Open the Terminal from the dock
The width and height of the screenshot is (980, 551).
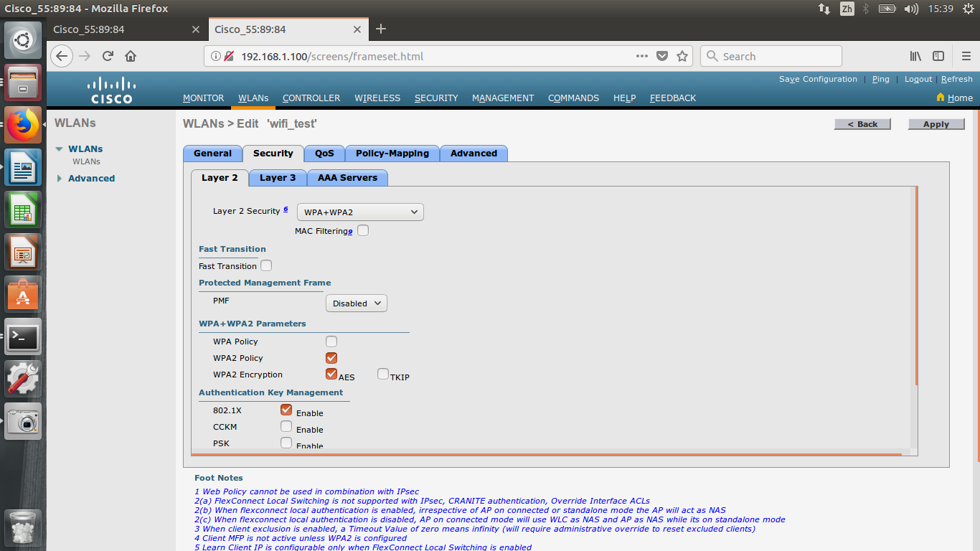[23, 337]
